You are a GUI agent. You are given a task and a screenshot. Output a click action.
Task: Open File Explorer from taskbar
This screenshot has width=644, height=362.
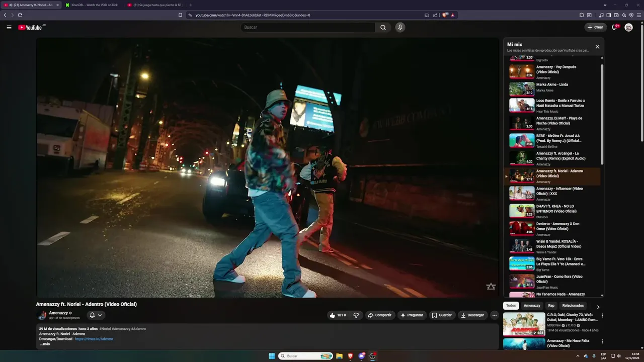tap(339, 356)
